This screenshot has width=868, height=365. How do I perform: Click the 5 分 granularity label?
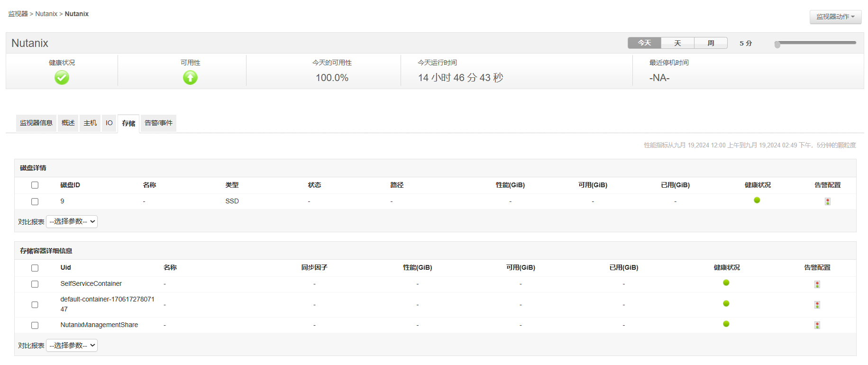[x=746, y=43]
